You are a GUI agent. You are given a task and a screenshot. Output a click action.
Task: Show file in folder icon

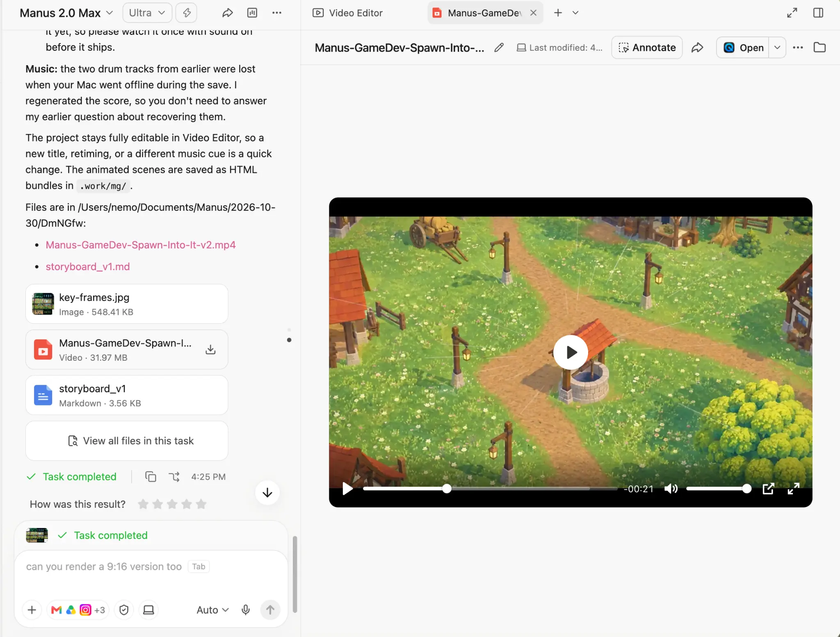click(819, 48)
